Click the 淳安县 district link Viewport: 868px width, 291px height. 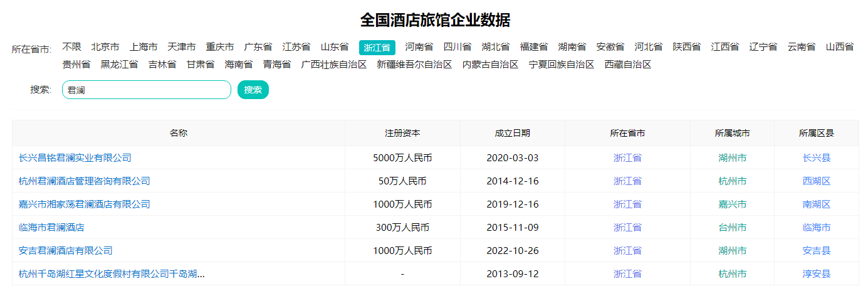(x=817, y=273)
